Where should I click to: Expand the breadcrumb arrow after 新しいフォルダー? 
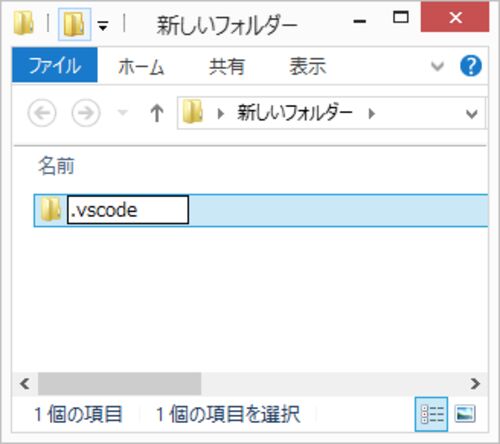[x=372, y=114]
